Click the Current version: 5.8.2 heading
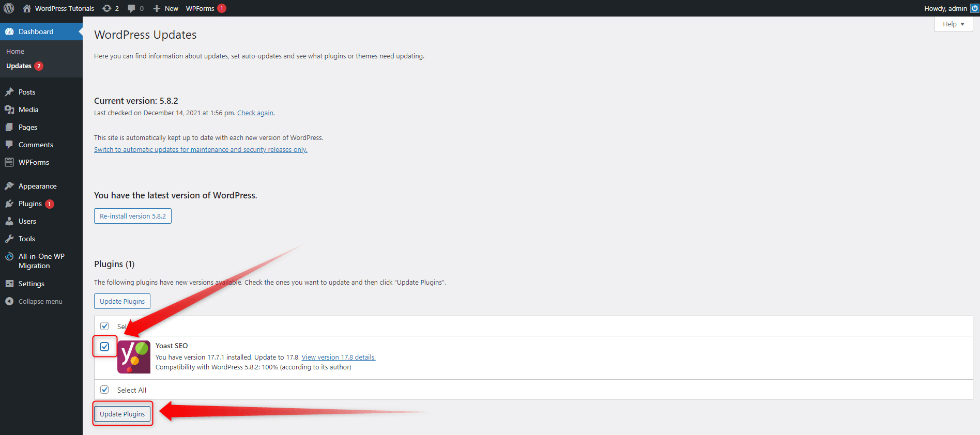This screenshot has height=435, width=980. (x=136, y=101)
